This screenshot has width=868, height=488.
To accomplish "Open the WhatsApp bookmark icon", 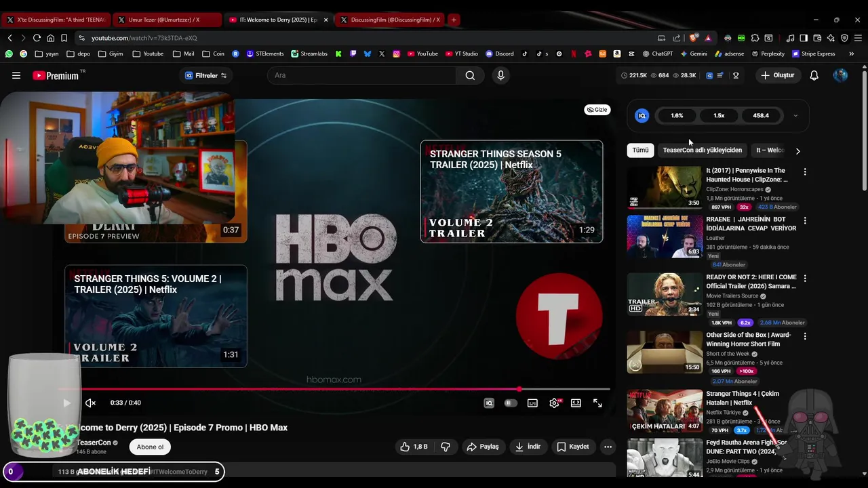I will click(x=9, y=54).
